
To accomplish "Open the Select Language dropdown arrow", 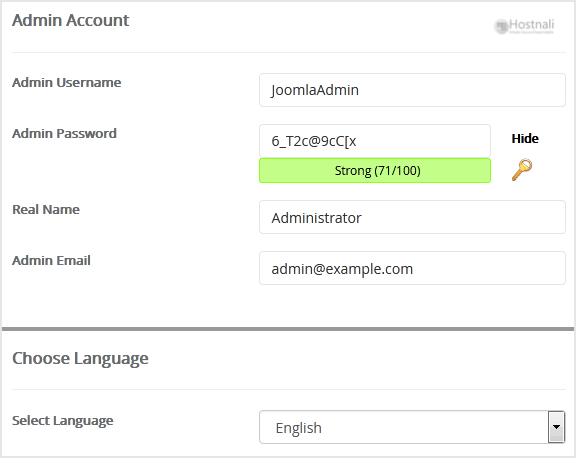I will (557, 427).
